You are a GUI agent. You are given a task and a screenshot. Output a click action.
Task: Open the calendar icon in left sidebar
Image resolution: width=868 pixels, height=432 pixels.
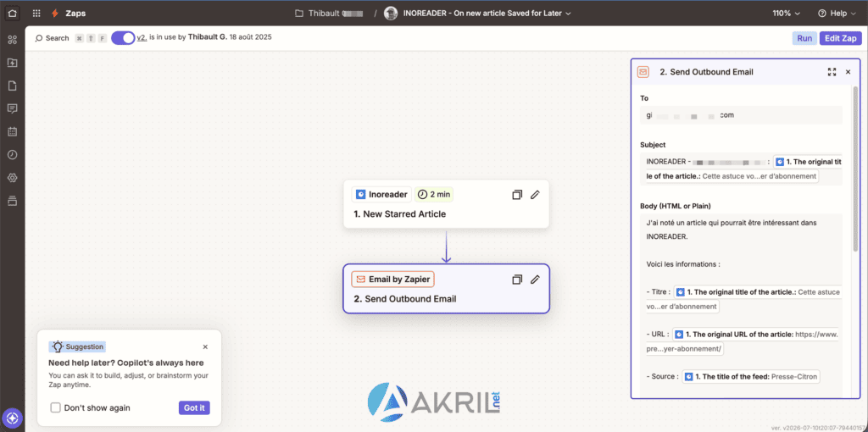(12, 131)
